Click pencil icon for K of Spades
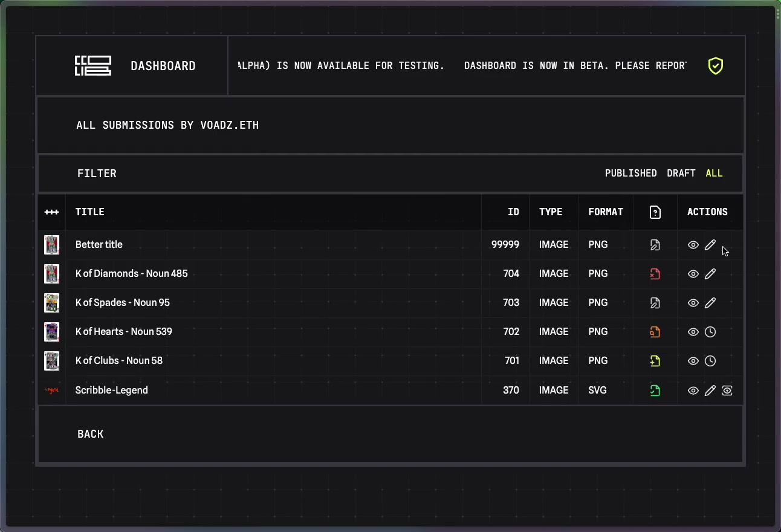This screenshot has width=781, height=532. pyautogui.click(x=710, y=303)
